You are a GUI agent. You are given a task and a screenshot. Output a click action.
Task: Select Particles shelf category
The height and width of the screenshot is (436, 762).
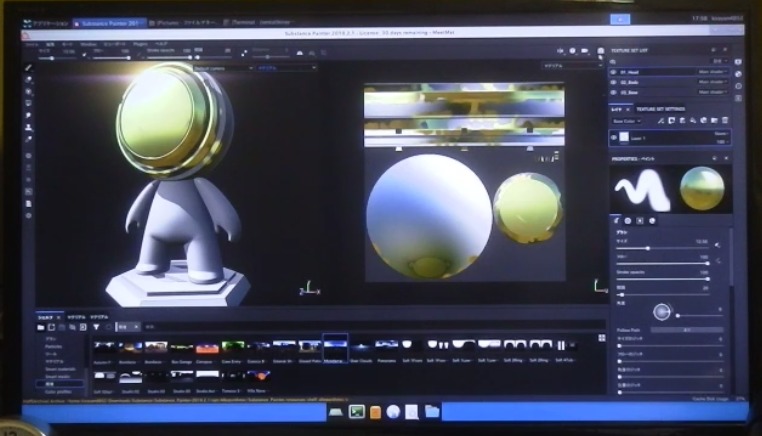click(x=53, y=347)
